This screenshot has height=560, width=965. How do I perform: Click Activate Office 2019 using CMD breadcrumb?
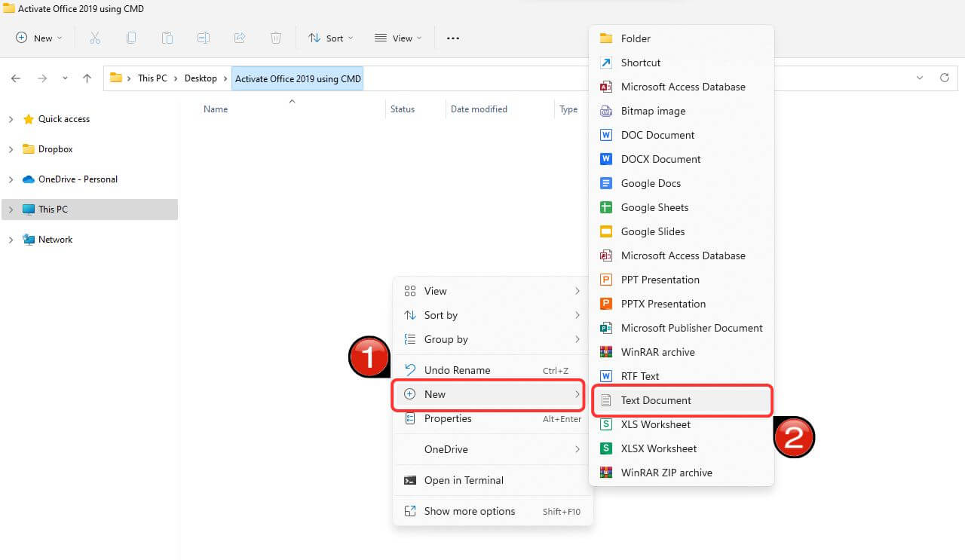(298, 78)
